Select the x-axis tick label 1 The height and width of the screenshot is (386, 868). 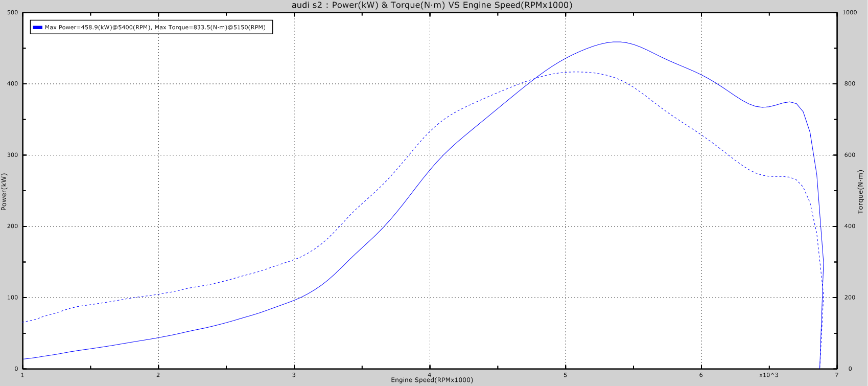[x=22, y=375]
